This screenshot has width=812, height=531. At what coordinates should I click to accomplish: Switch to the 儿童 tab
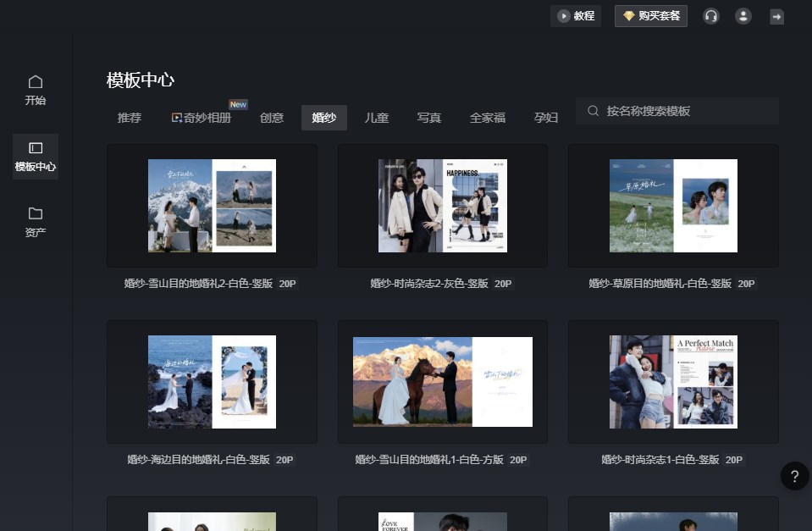(x=377, y=118)
